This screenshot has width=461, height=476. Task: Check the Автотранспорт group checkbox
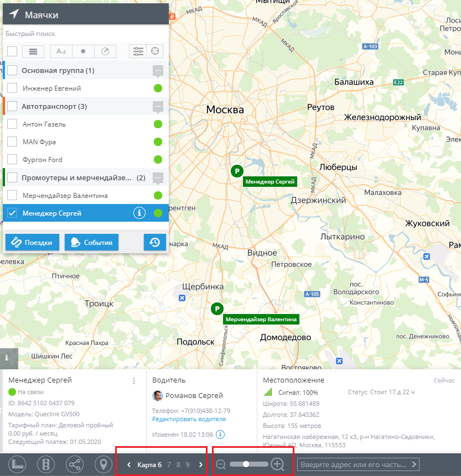pyautogui.click(x=12, y=106)
